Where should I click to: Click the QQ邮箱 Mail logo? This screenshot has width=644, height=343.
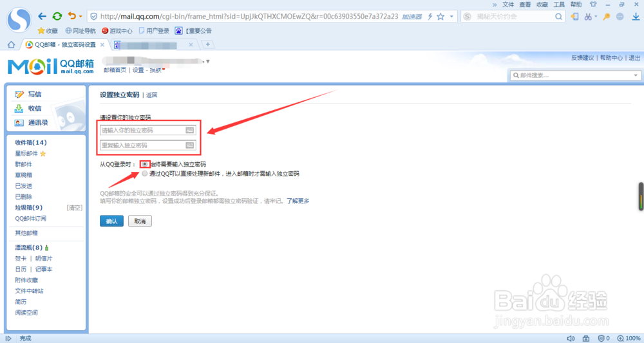[51, 66]
